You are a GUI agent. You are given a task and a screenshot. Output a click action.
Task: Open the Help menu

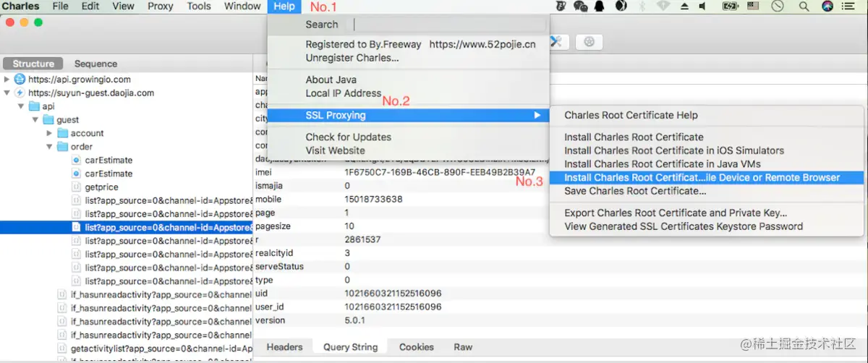click(x=284, y=7)
